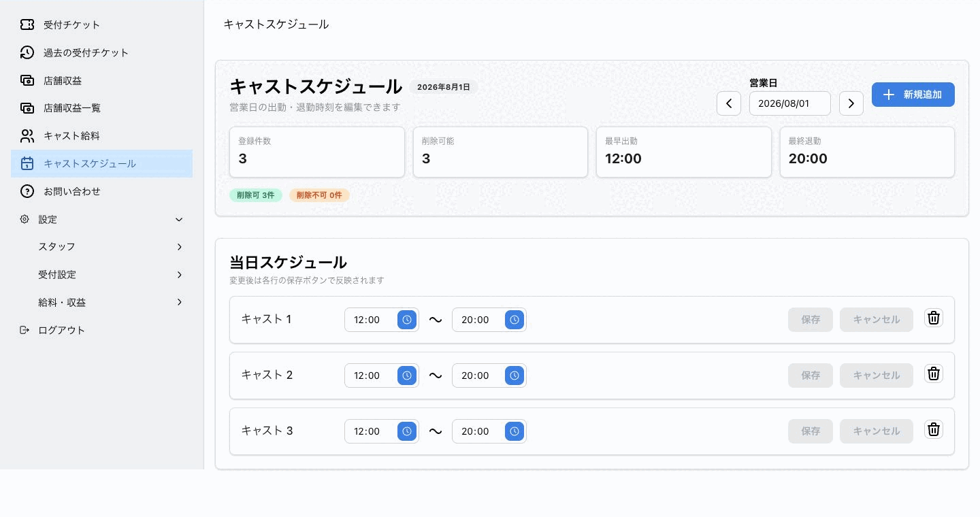
Task: Click 保存 in the キャスト 1 row
Action: [x=811, y=320]
